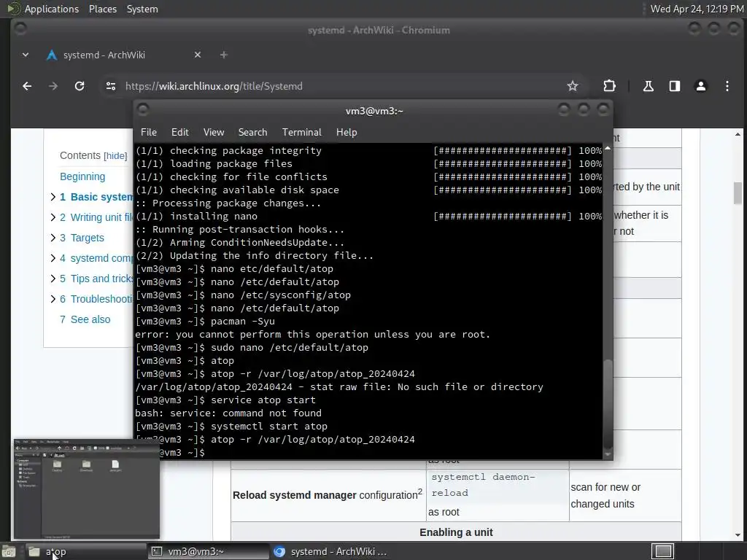Expand section 6 Troubleshooting chevron
Screen dimensions: 747x560
pos(53,299)
